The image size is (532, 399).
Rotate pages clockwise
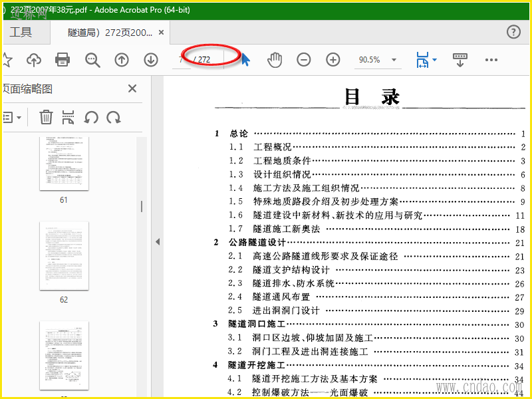pyautogui.click(x=113, y=118)
